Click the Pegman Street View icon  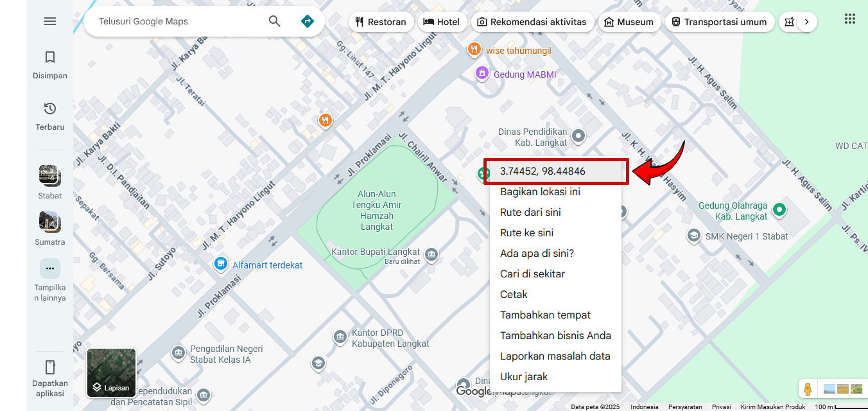pos(808,389)
